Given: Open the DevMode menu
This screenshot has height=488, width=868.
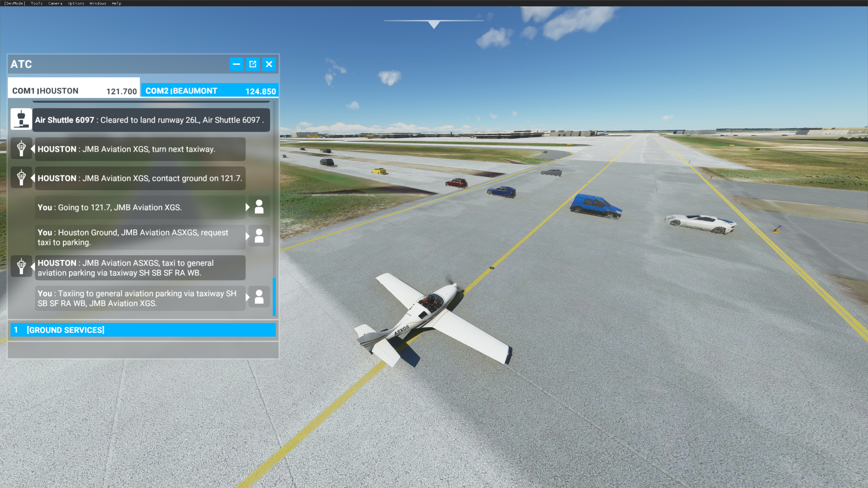Looking at the screenshot, I should pyautogui.click(x=15, y=3).
